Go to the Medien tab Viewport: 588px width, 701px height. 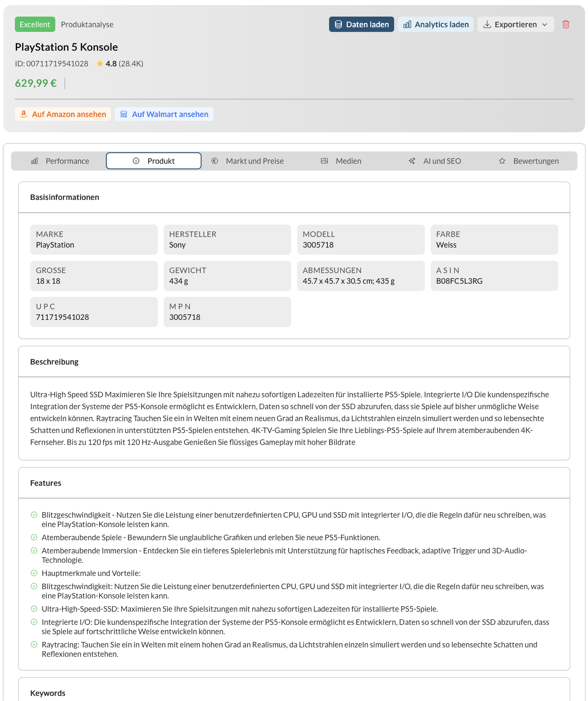(341, 161)
